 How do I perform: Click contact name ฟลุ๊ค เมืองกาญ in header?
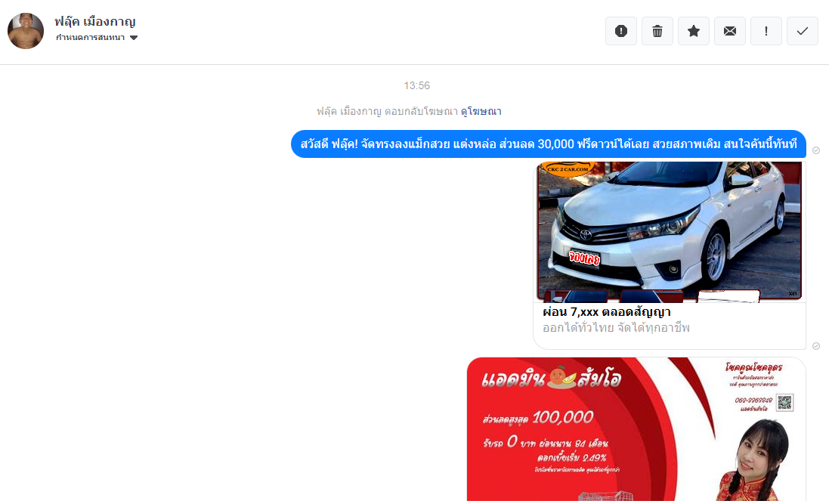(95, 21)
